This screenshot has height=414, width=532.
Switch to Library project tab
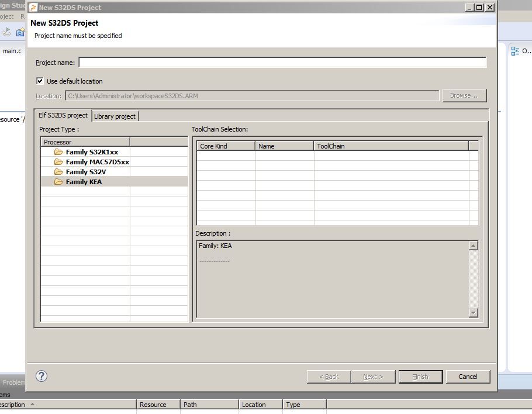[115, 116]
